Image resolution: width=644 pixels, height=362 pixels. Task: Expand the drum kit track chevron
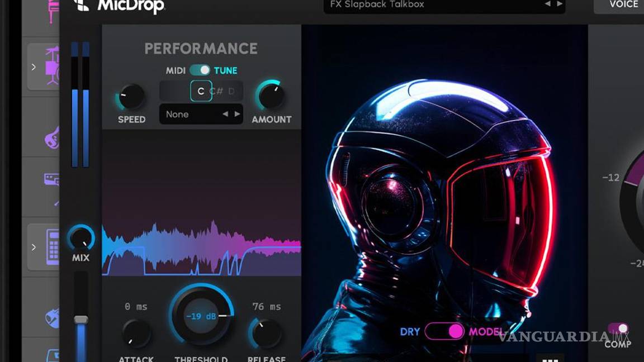coord(34,67)
